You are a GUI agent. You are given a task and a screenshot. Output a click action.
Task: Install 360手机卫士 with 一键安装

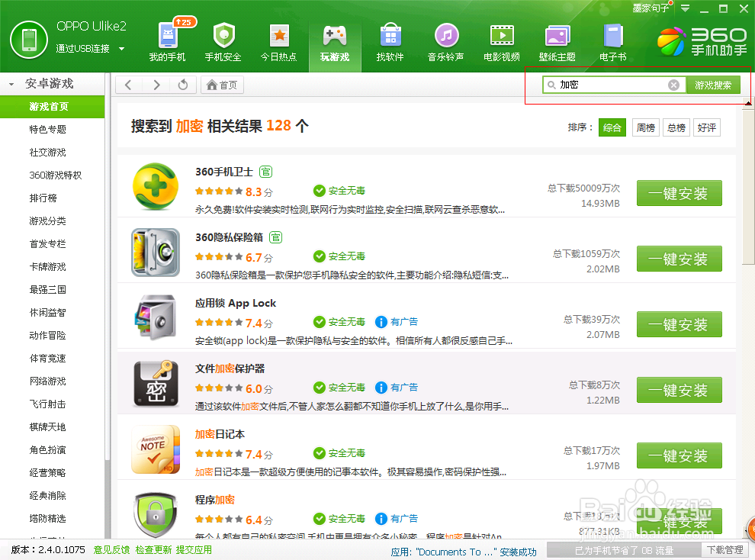tap(679, 193)
